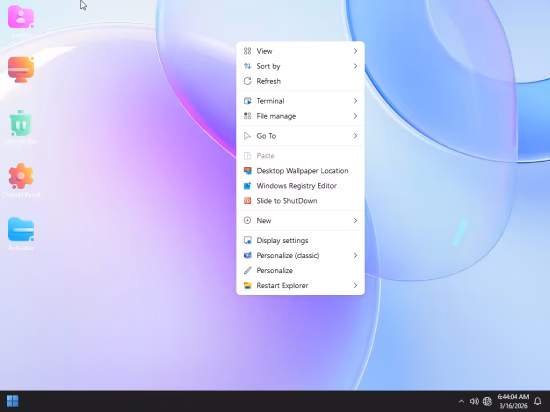The height and width of the screenshot is (412, 550).
Task: Click the Terminal menu icon
Action: pos(248,101)
